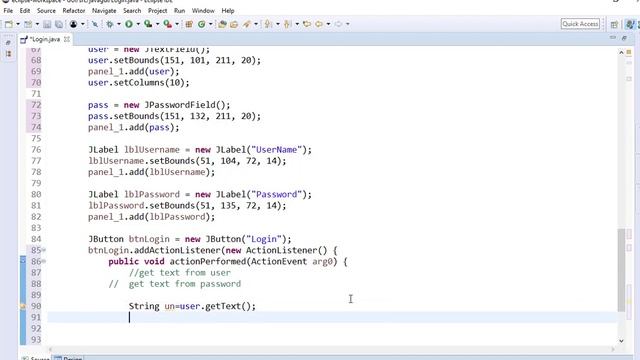
Task: Toggle Skip All Breakpoints icon
Action: 95,24
